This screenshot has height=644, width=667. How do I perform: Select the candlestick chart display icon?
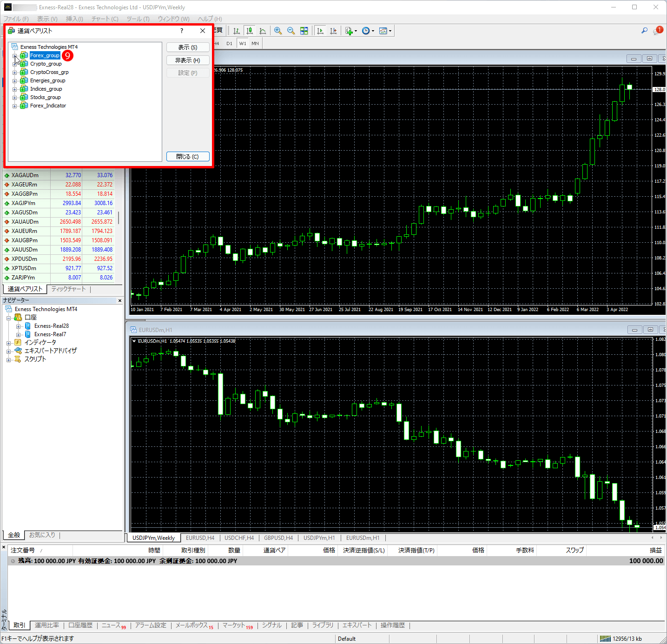pos(250,31)
